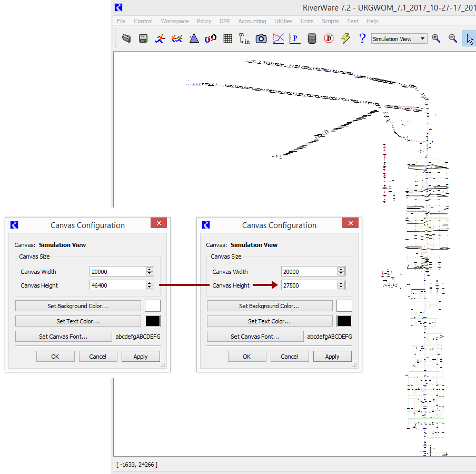476x474 pixels.
Task: Click Cancel in the 27500-height dialog
Action: pyautogui.click(x=289, y=356)
